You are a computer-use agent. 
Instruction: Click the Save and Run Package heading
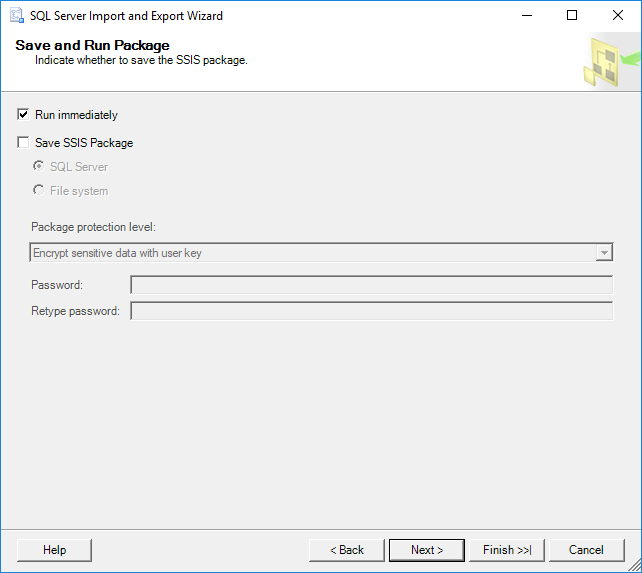(x=92, y=45)
